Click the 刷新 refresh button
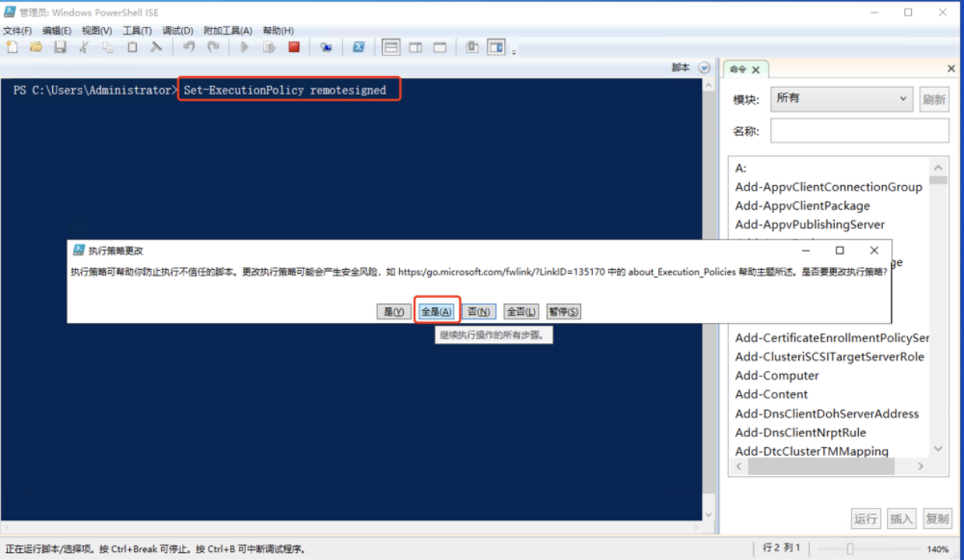The height and width of the screenshot is (560, 964). pos(934,99)
